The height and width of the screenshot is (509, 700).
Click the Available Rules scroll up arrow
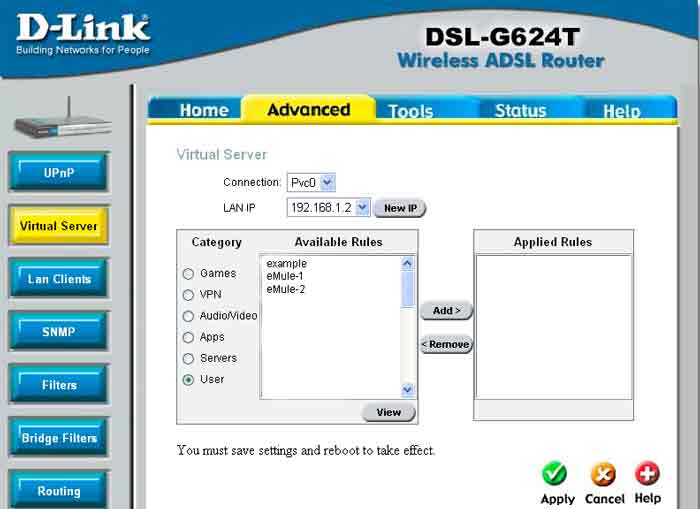(x=407, y=263)
